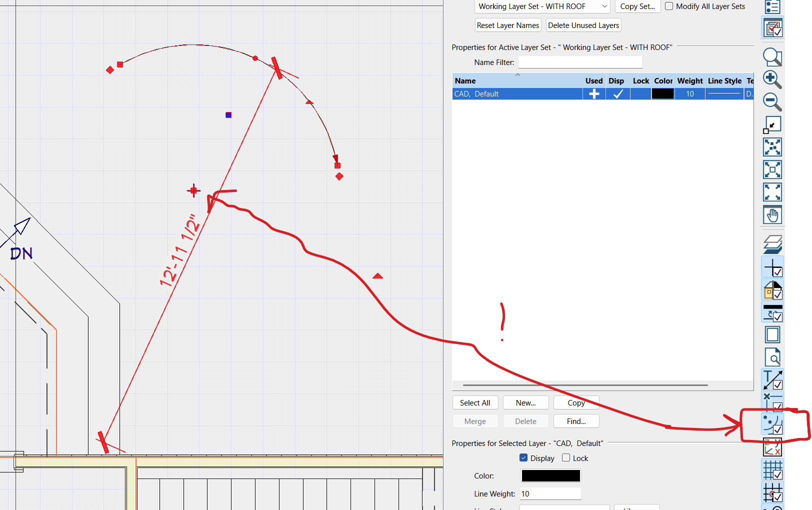Check the Lock checkbox for CAD, Default

(566, 458)
